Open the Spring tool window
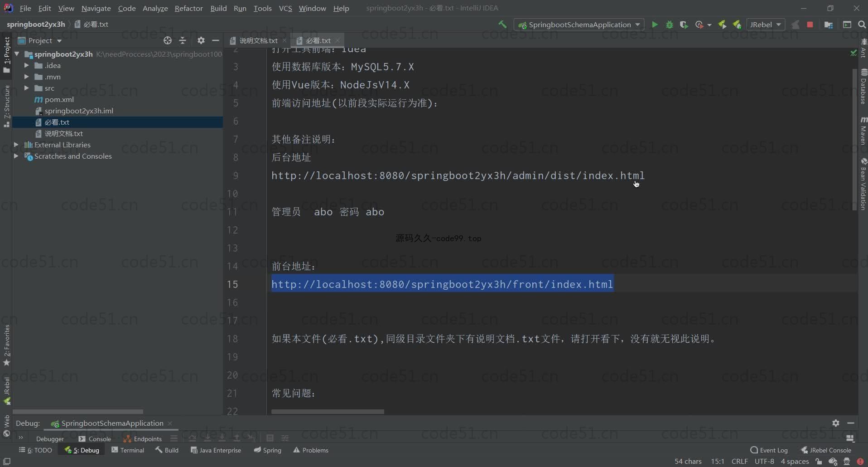Viewport: 868px width, 467px height. 268,450
